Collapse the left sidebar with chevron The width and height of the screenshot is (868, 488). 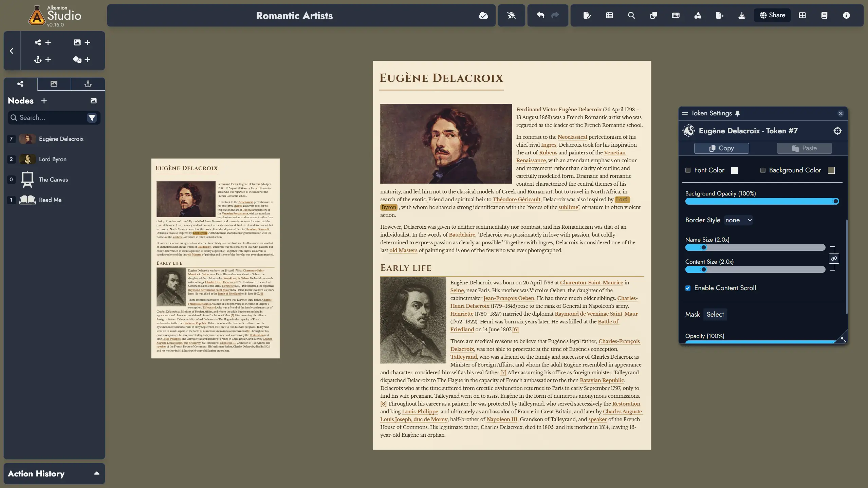coord(12,51)
